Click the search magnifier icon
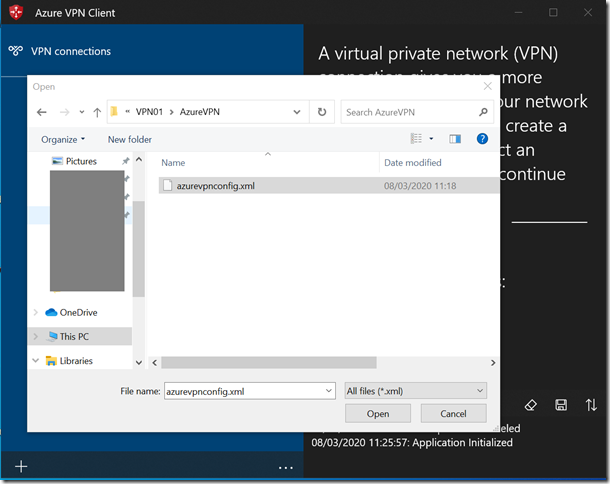Viewport: 610px width, 484px height. coord(483,112)
